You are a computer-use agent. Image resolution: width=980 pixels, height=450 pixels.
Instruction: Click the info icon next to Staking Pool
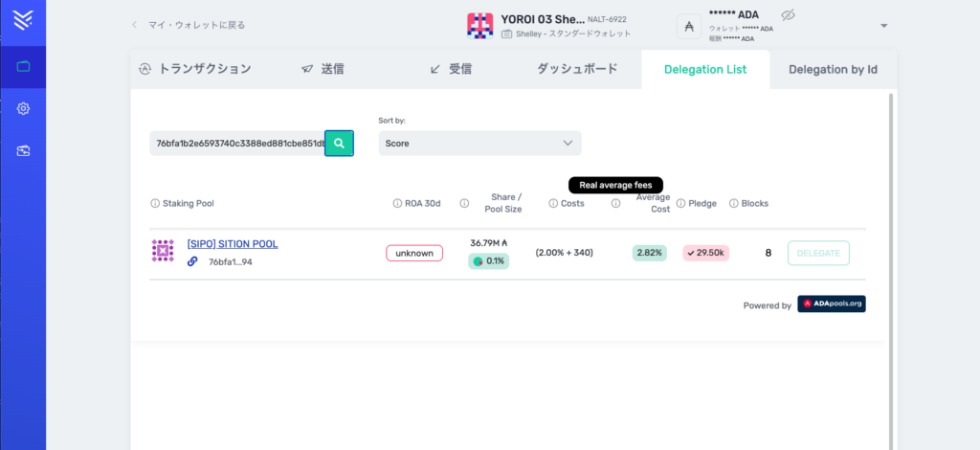(155, 203)
